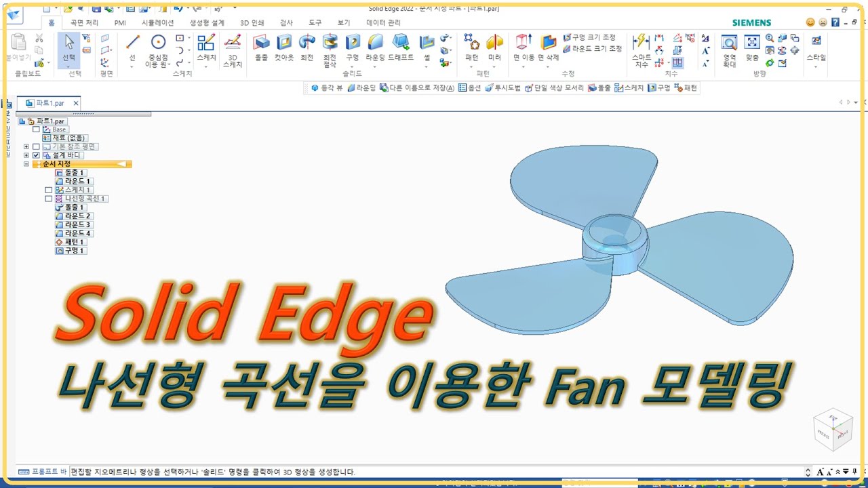Choose the 드래프트 (Draft) tool
868x488 pixels.
[x=401, y=47]
